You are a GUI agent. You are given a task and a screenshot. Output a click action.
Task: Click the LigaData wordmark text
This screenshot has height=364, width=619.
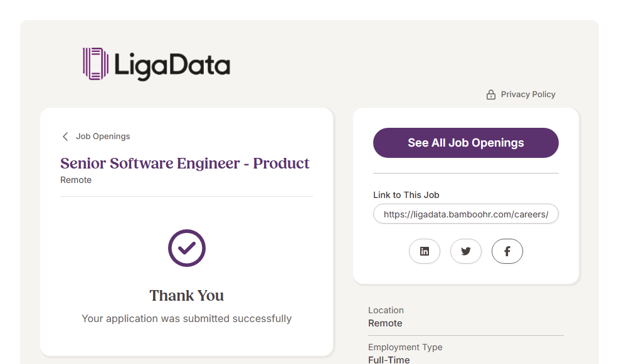click(172, 65)
